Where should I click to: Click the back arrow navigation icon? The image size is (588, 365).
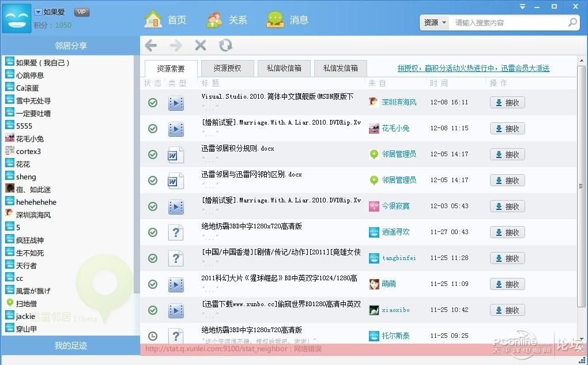tap(150, 46)
